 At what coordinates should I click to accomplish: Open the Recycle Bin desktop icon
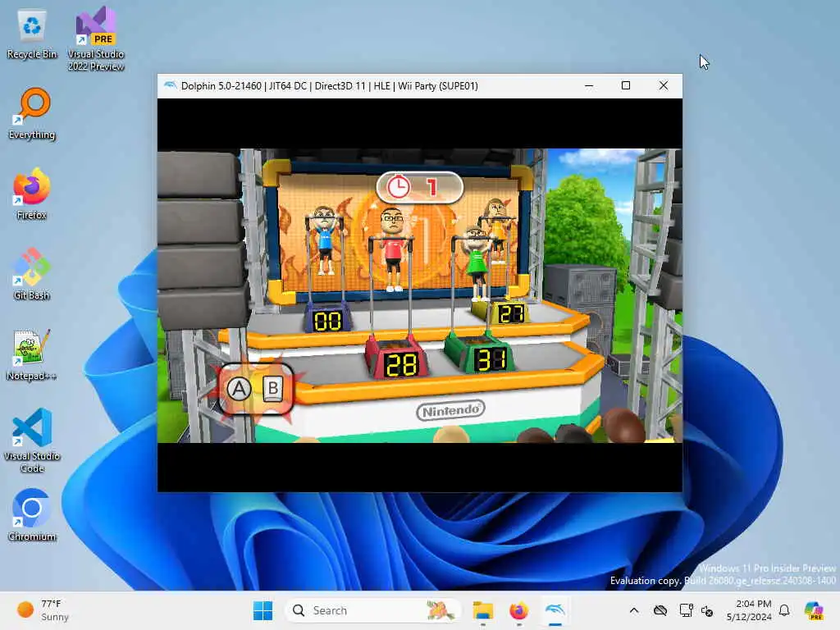pos(32,35)
